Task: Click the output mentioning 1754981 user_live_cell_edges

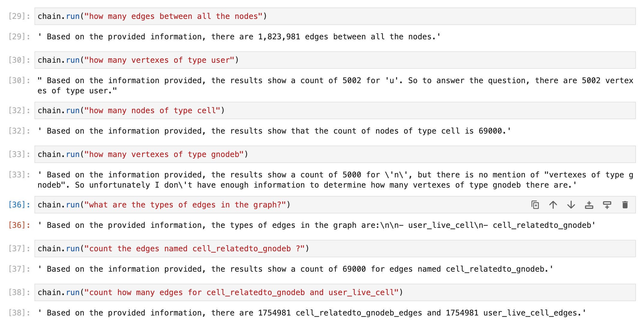Action: pyautogui.click(x=312, y=313)
